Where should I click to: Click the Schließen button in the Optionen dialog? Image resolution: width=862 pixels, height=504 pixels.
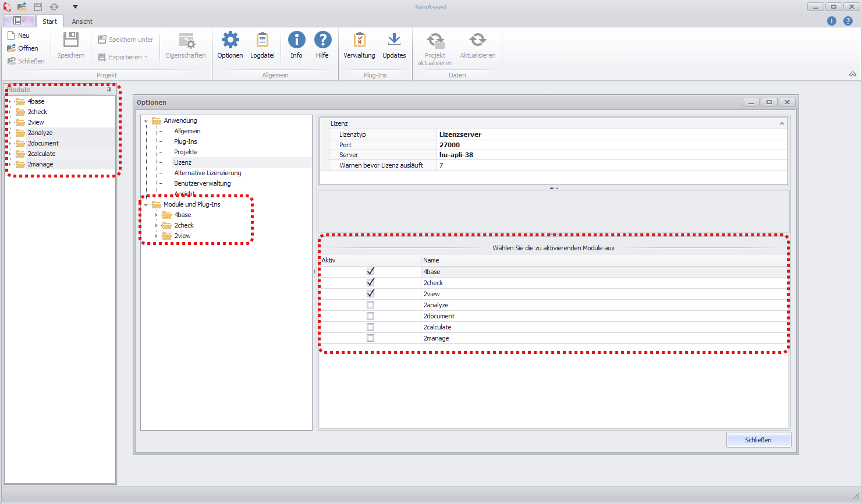click(758, 439)
